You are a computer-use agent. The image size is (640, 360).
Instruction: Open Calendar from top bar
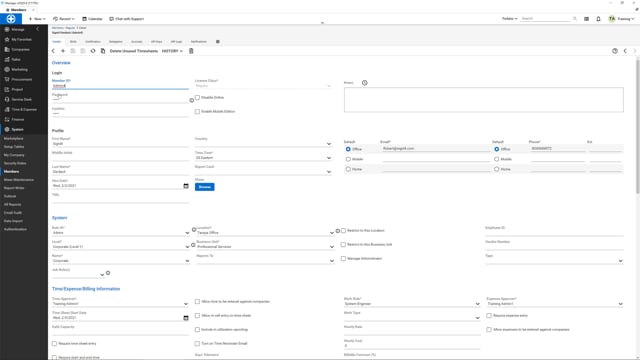[93, 19]
